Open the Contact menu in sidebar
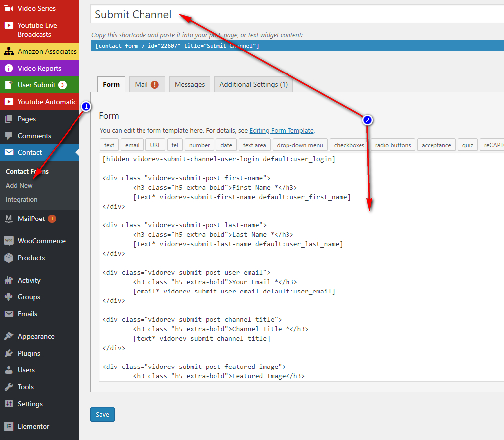Screen dimensions: 504x440 click(30, 152)
